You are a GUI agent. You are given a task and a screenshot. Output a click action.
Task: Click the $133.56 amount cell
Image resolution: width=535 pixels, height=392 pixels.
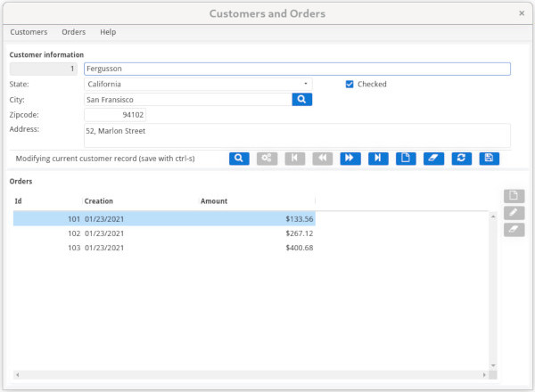coord(300,219)
